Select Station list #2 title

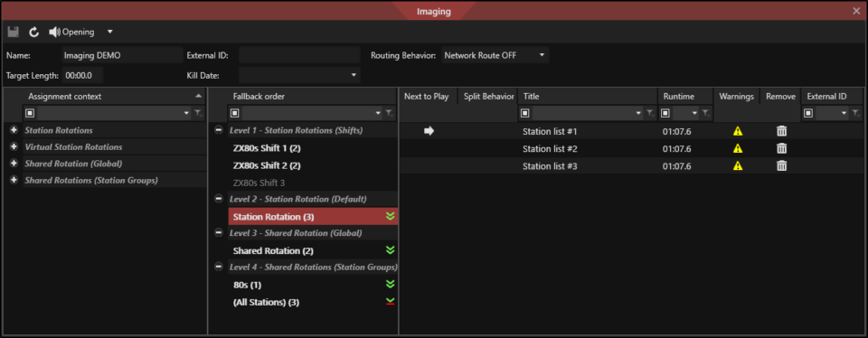point(551,148)
